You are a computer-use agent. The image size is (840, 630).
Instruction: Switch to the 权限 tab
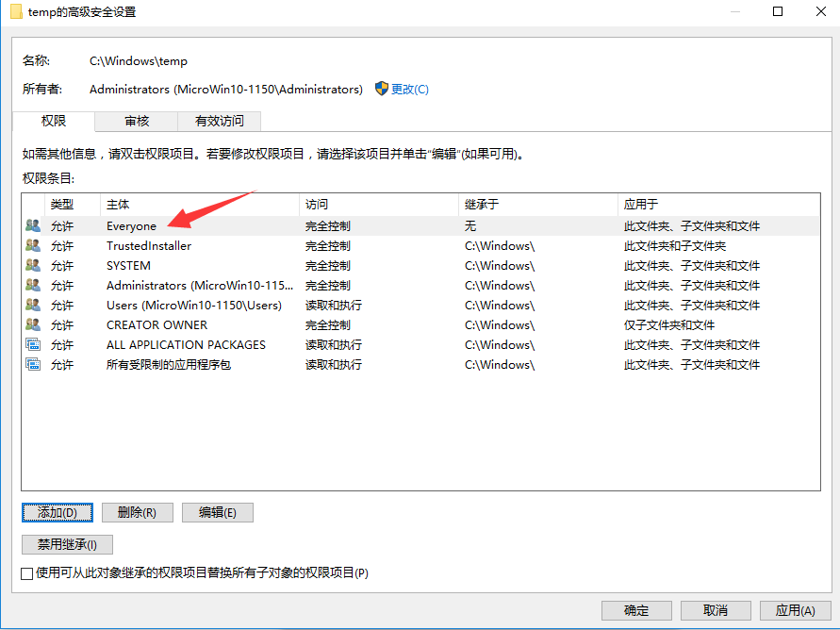pyautogui.click(x=54, y=121)
